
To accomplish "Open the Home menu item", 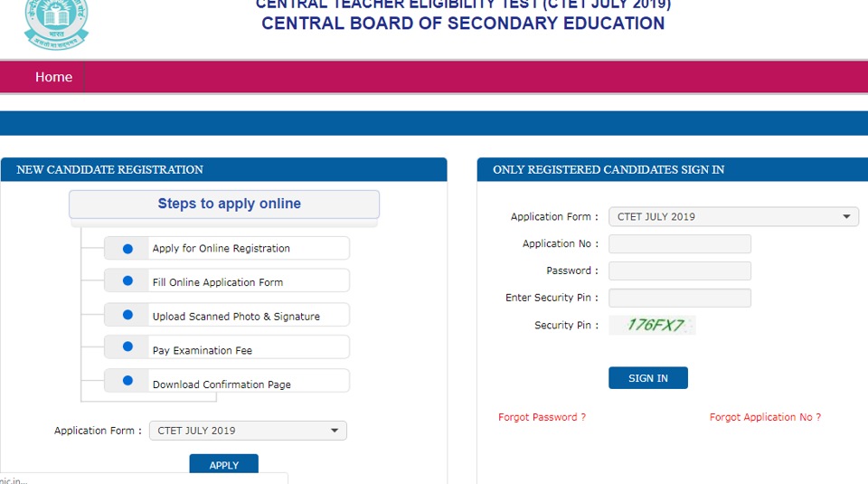I will pos(53,77).
